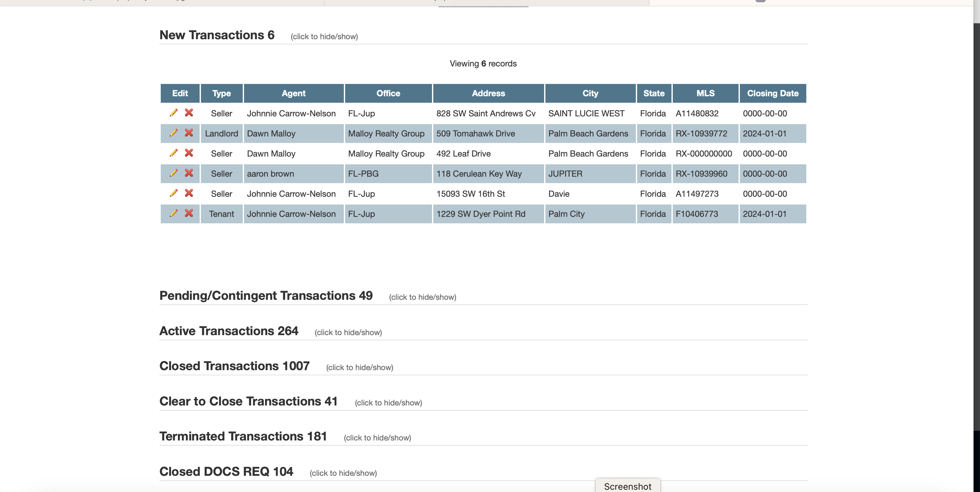Click MLS number RX-10939960
The width and height of the screenshot is (980, 492).
coord(701,174)
